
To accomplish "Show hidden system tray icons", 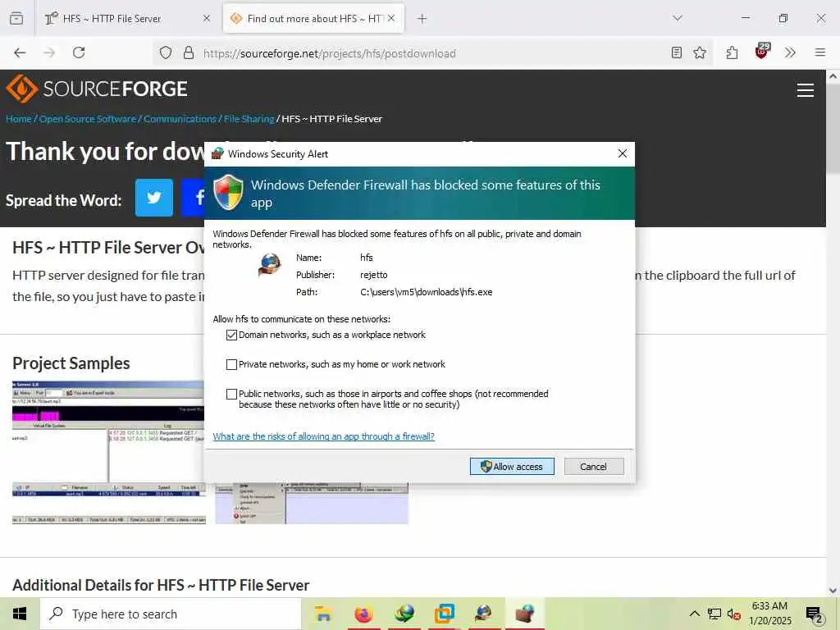I will 694,614.
